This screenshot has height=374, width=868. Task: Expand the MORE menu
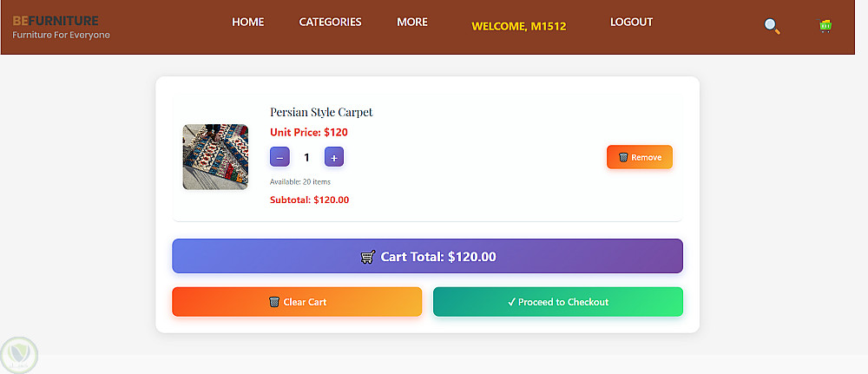point(412,22)
